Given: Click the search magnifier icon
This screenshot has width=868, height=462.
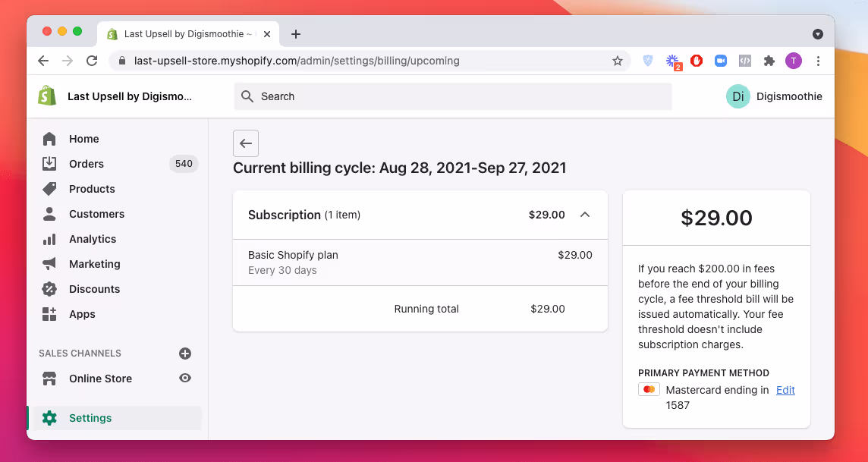Looking at the screenshot, I should [247, 96].
